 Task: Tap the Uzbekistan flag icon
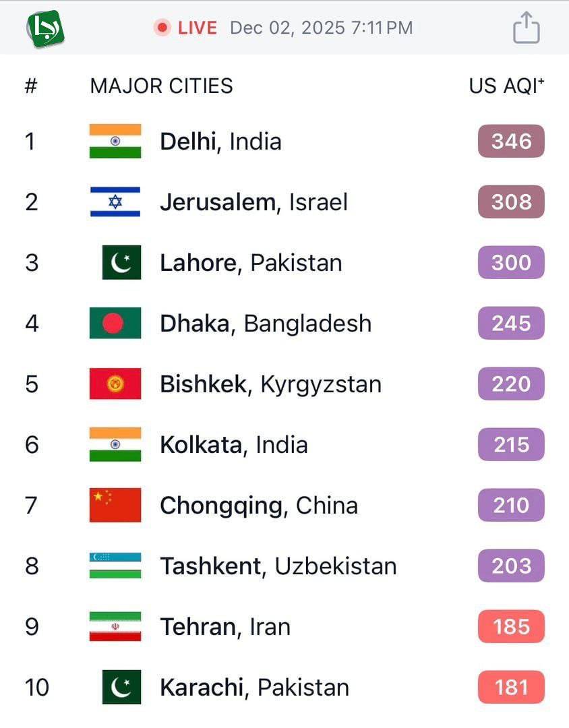tap(115, 566)
